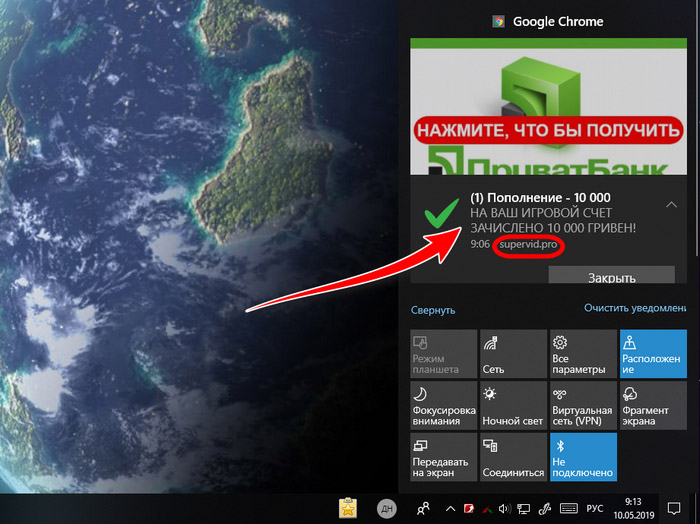
Task: Switch input language via РУС indicator
Action: point(595,508)
